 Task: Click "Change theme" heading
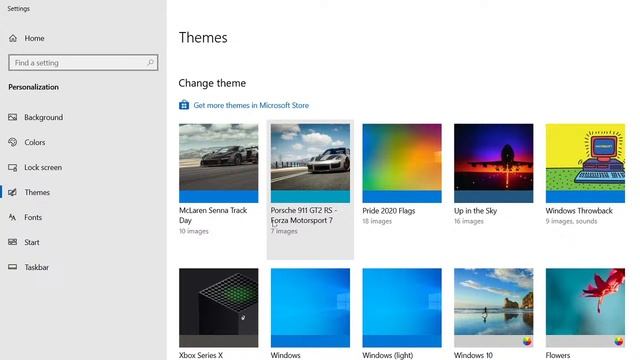[x=212, y=83]
